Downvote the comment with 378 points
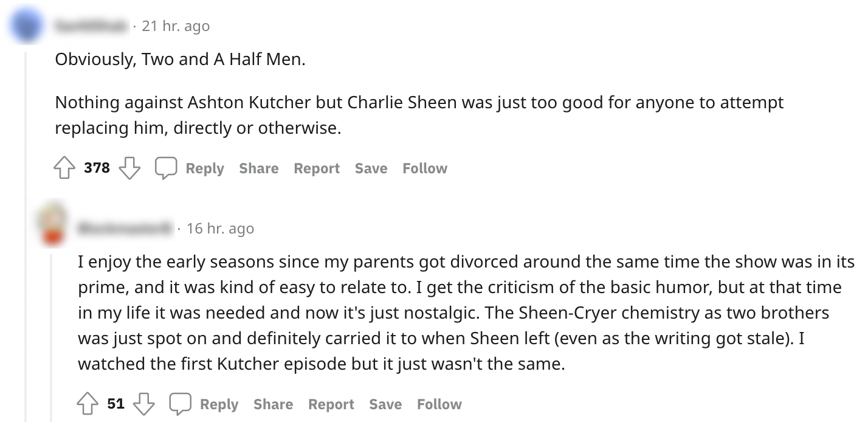 [x=129, y=168]
